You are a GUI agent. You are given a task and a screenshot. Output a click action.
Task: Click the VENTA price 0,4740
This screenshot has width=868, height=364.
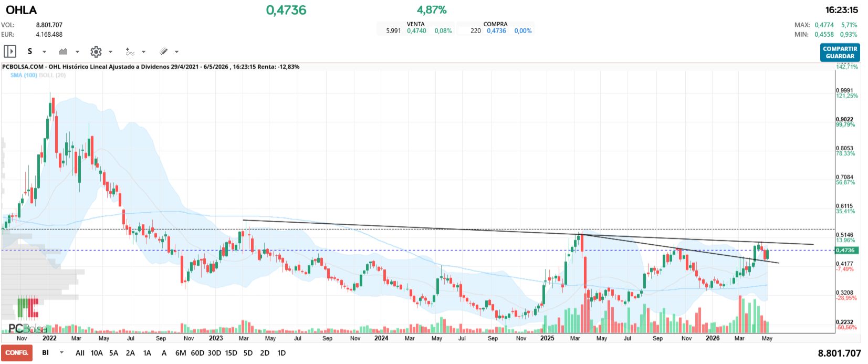click(416, 31)
